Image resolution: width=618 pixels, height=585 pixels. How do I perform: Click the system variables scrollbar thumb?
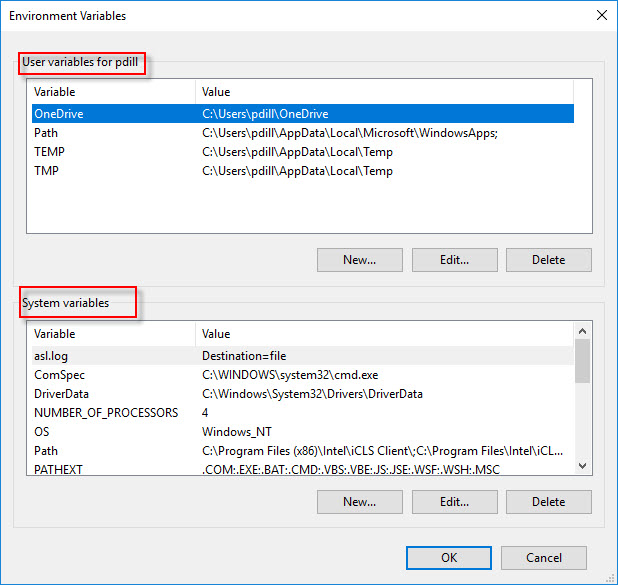coord(583,361)
